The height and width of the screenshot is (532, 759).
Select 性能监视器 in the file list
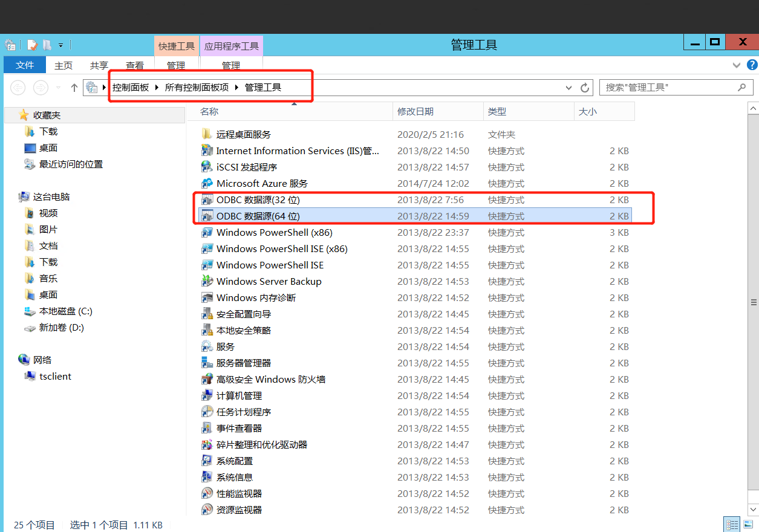tap(242, 493)
